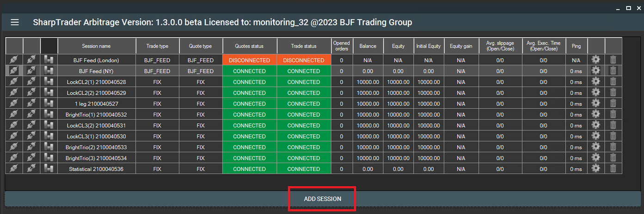644x214 pixels.
Task: Click the ADD SESSION button
Action: (322, 199)
